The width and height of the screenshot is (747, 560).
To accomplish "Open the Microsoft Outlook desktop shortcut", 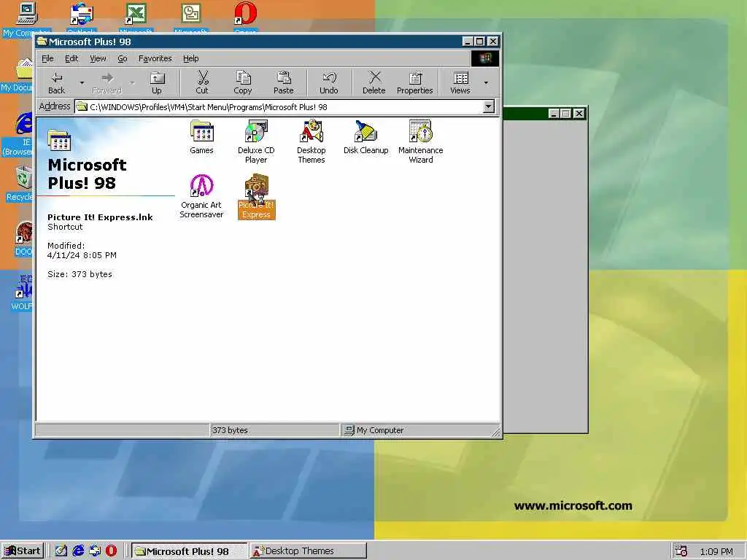I will click(x=190, y=18).
